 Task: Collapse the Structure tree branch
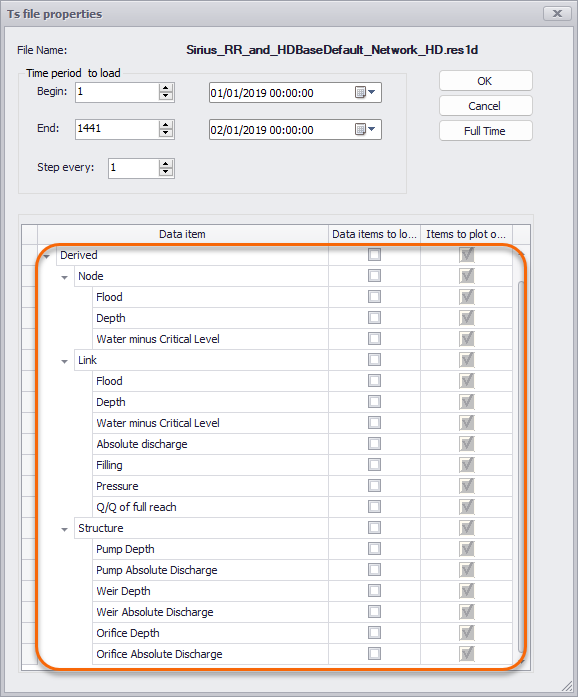(64, 529)
